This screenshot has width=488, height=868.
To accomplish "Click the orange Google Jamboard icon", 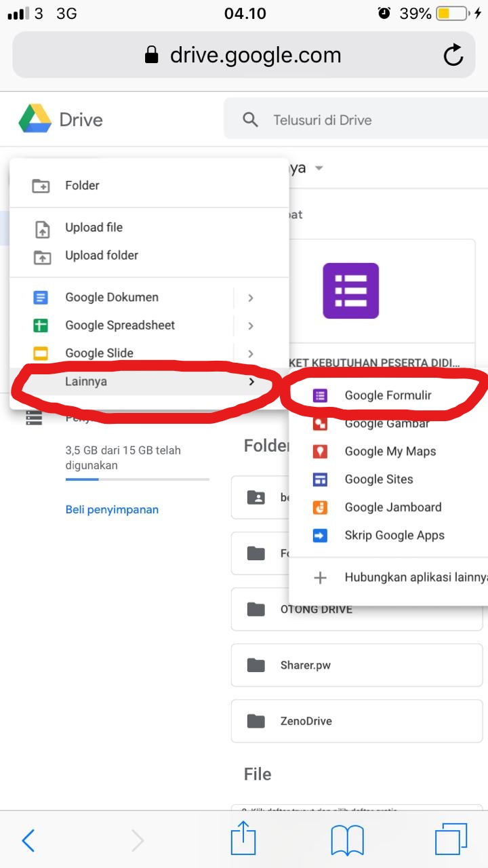I will (x=320, y=507).
